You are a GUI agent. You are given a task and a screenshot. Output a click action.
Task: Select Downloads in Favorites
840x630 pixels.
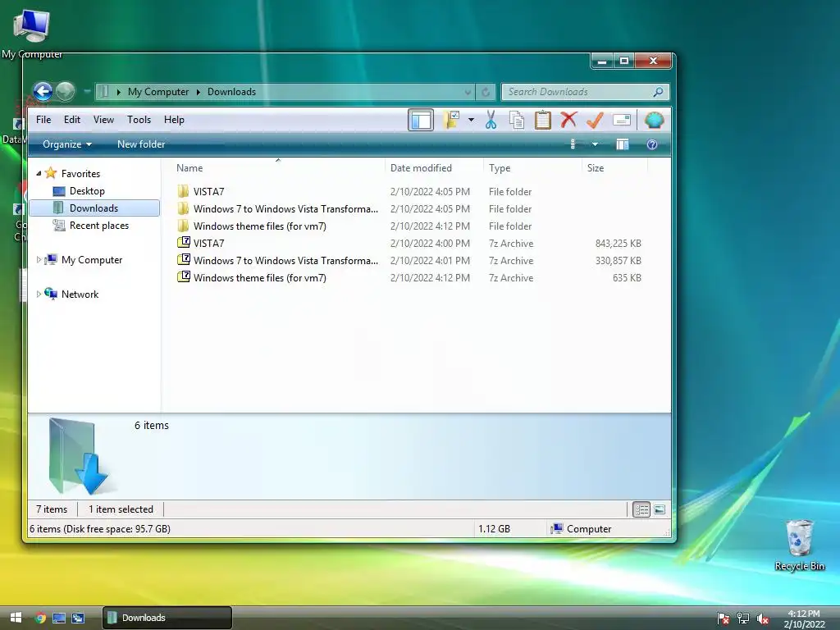coord(95,208)
